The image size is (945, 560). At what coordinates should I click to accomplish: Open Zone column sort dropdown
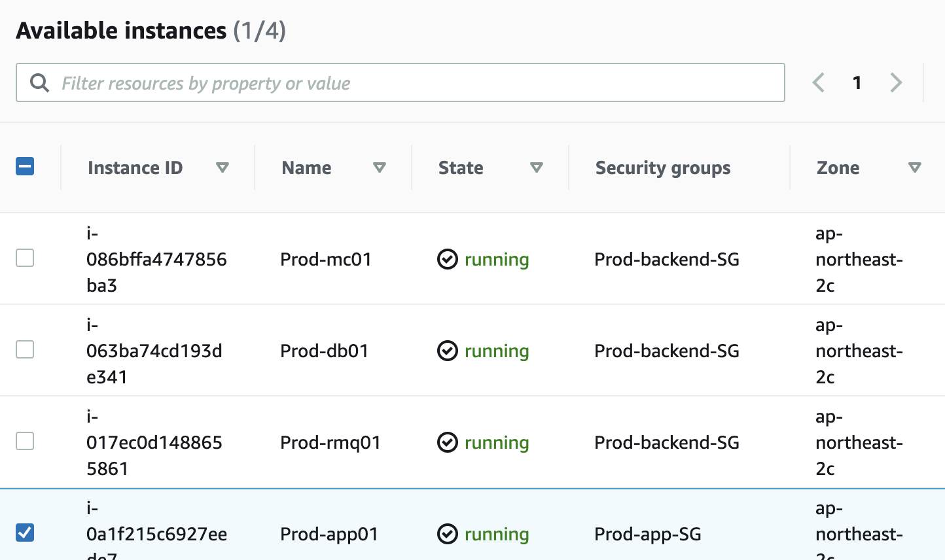[915, 168]
